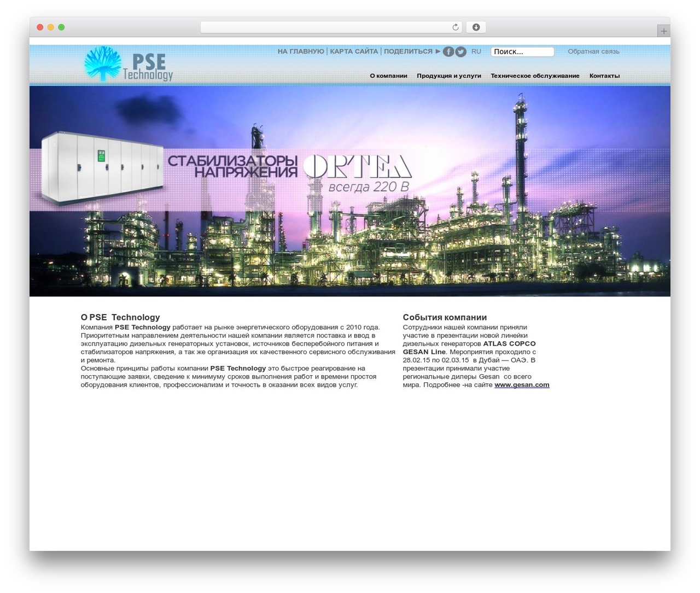The width and height of the screenshot is (700, 593).
Task: Click the События компании heading
Action: click(445, 317)
